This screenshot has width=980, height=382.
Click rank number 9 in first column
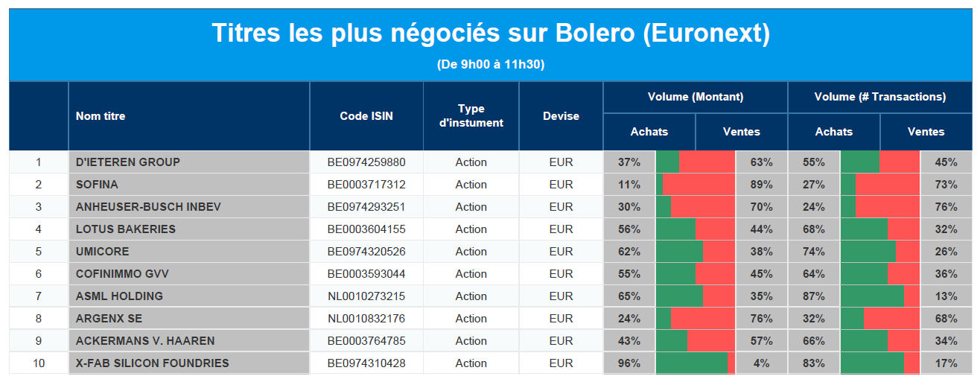pyautogui.click(x=39, y=341)
